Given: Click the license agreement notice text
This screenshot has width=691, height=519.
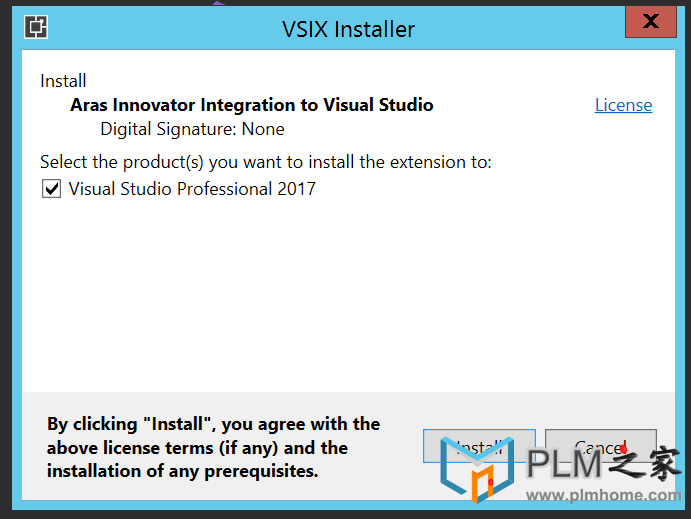Looking at the screenshot, I should 213,447.
